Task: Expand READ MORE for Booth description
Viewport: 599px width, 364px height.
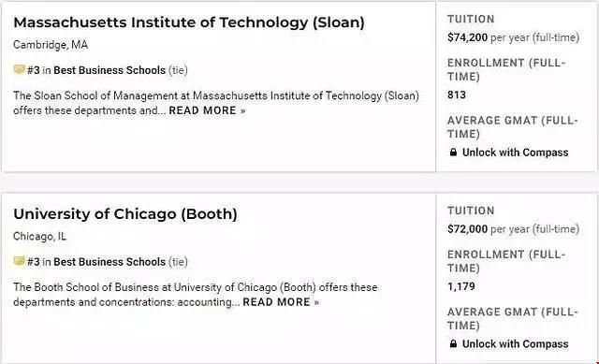Action: pyautogui.click(x=281, y=302)
